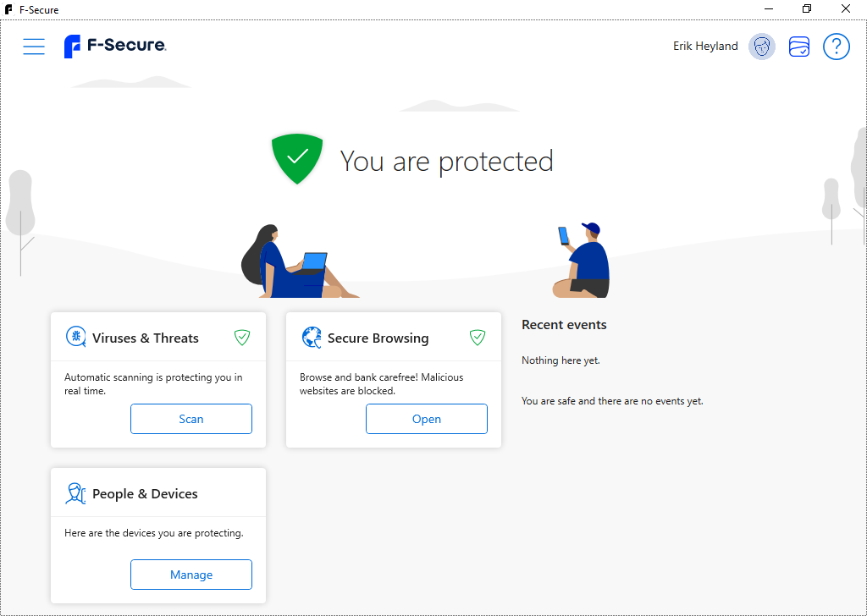This screenshot has height=616, width=867.
Task: Click Secure Browsing green shield status
Action: click(478, 338)
